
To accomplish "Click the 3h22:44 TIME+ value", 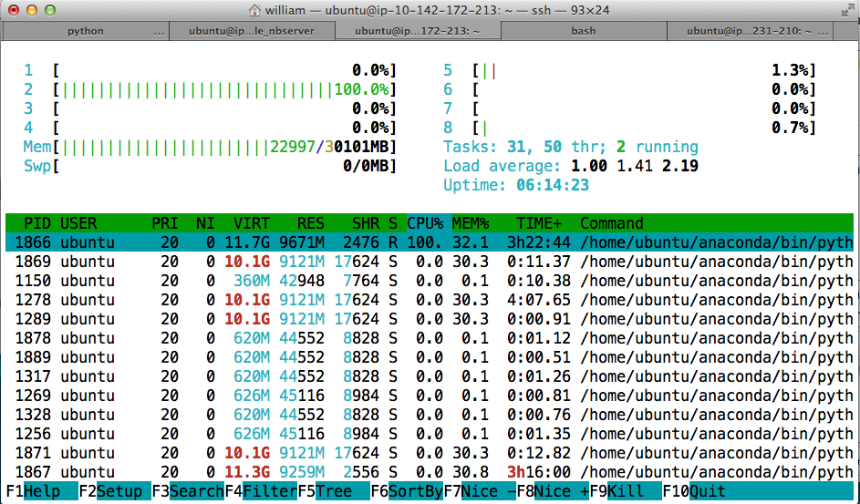I will (539, 242).
